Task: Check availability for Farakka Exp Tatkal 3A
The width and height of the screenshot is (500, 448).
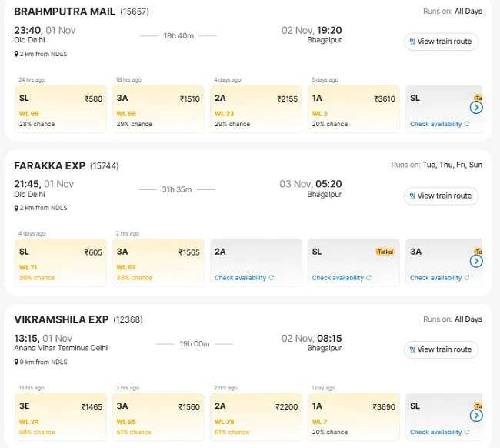Action: coord(439,278)
